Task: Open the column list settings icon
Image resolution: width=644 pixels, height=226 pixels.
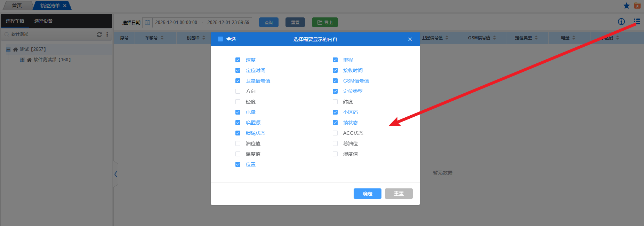Action: point(637,22)
